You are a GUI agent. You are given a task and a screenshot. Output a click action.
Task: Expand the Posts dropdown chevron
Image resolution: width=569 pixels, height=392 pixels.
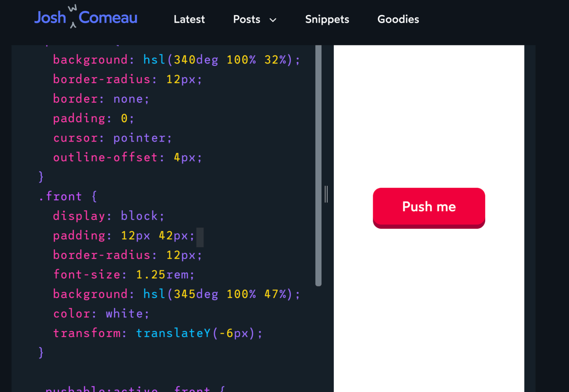273,20
